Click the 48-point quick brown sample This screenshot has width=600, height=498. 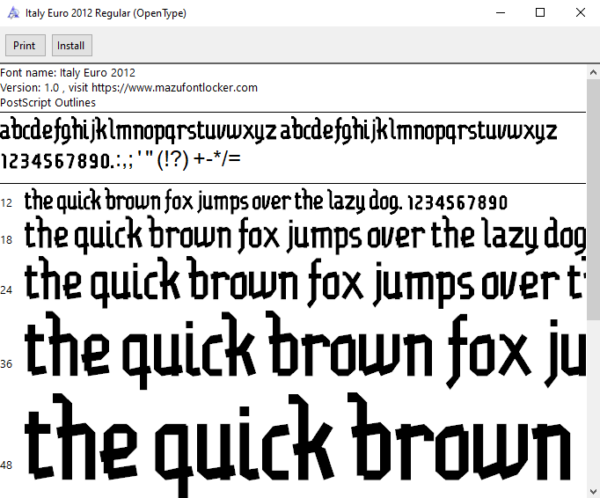coord(298,445)
